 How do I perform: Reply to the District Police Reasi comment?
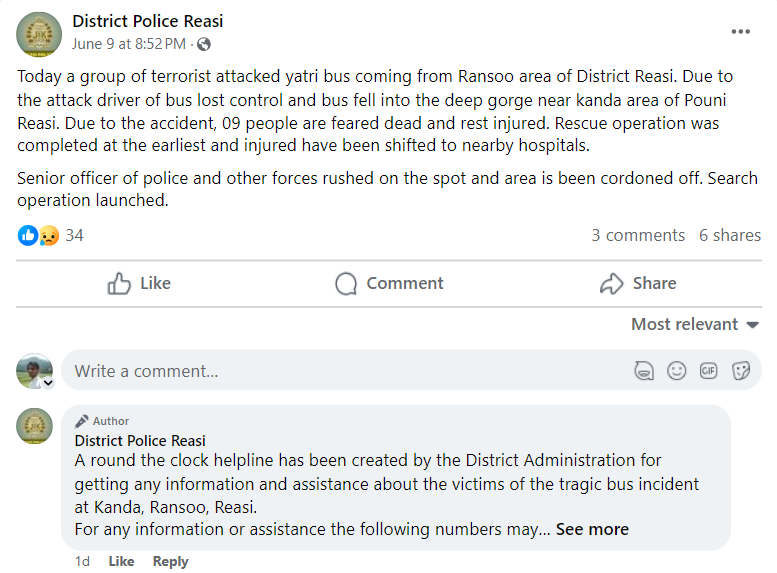pos(170,561)
